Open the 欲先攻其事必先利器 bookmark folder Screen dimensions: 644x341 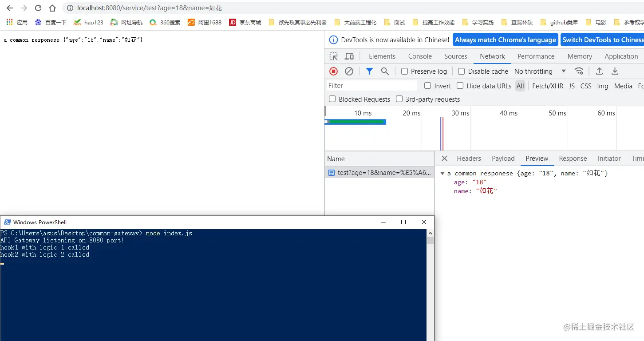[x=298, y=22]
